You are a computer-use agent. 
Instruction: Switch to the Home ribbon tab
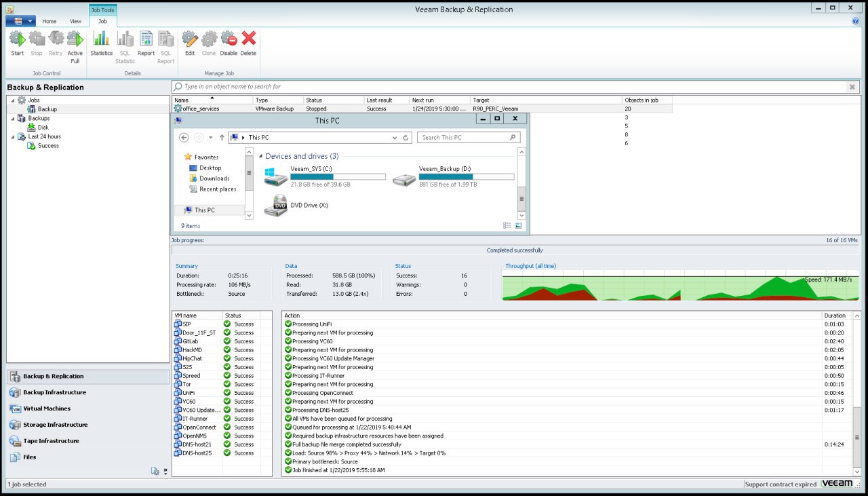pos(50,21)
